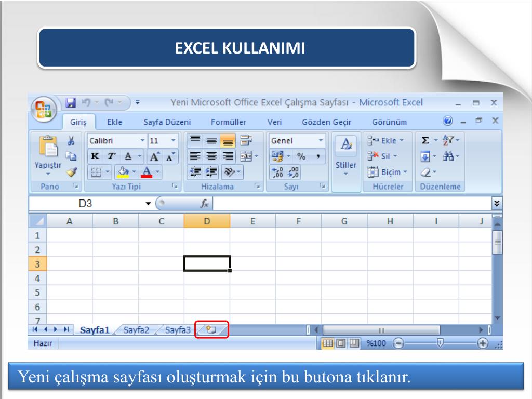Screen dimensions: 532x399
Task: Copy selection using copy icon
Action: [71, 156]
